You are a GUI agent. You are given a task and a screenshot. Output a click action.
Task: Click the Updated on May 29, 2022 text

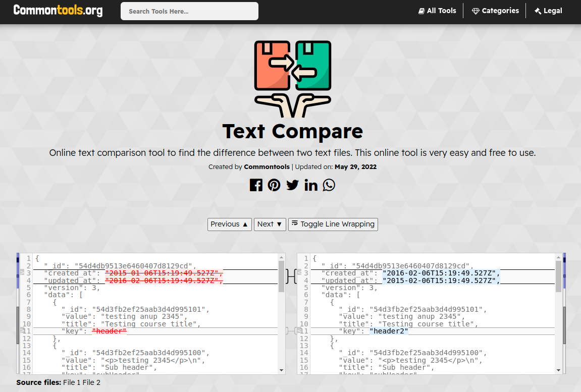(x=336, y=167)
